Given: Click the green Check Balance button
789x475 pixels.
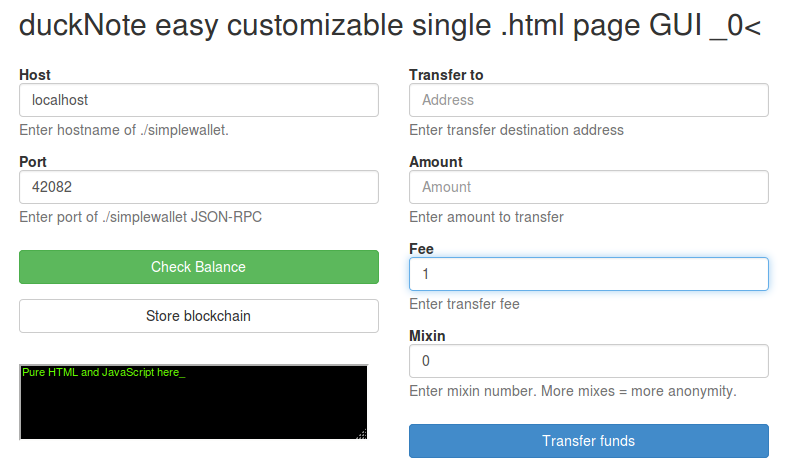Looking at the screenshot, I should pyautogui.click(x=199, y=267).
